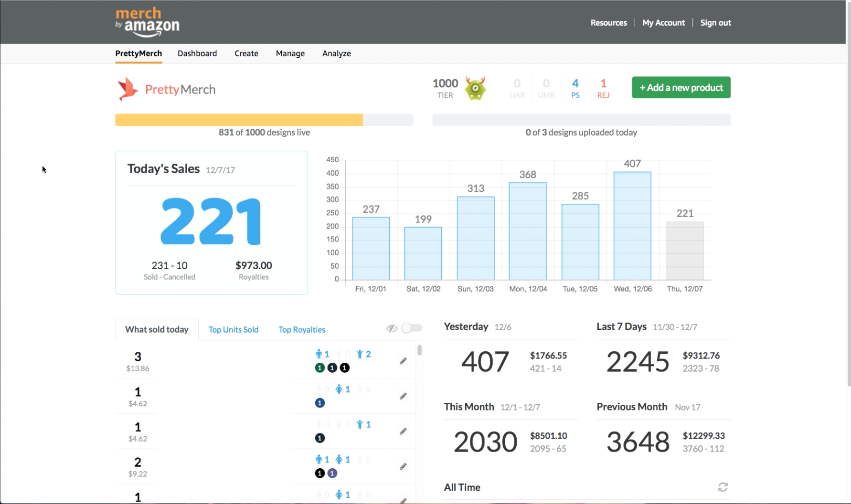Screen dimensions: 851x504
Task: Click the 4 PS processing counter
Action: pyautogui.click(x=575, y=88)
